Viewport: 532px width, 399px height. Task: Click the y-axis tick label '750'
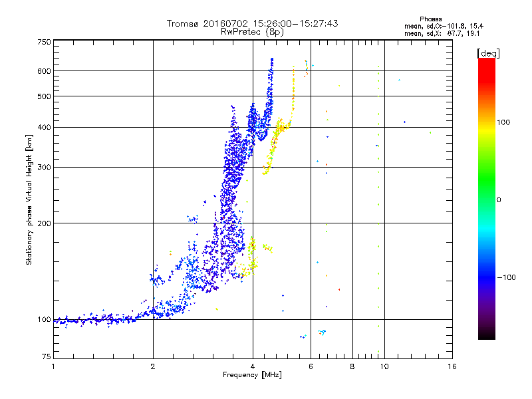44,42
